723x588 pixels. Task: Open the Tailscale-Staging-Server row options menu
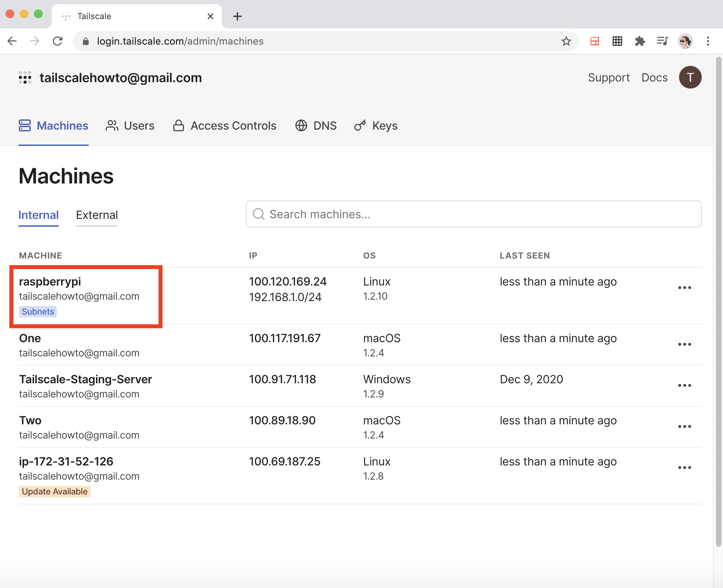coord(684,385)
